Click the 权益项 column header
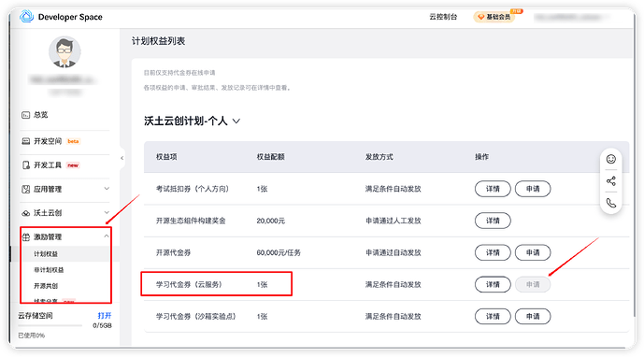 [x=166, y=157]
